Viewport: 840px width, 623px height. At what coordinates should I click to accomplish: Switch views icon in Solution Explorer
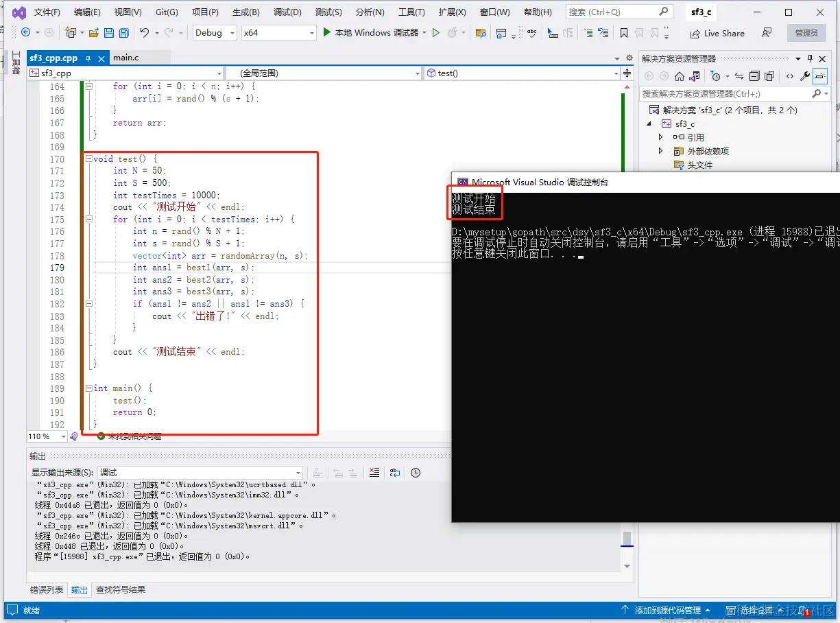click(695, 76)
